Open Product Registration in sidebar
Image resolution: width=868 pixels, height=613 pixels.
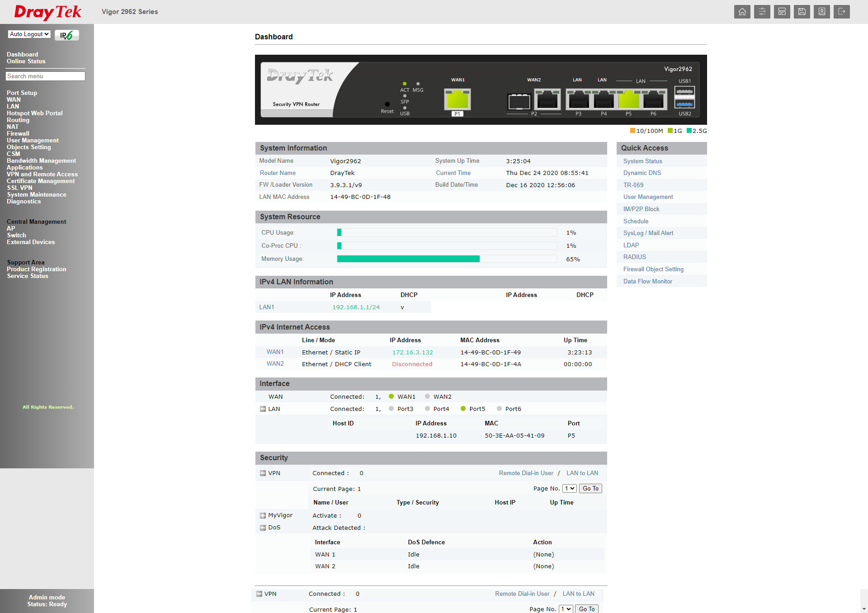point(37,269)
